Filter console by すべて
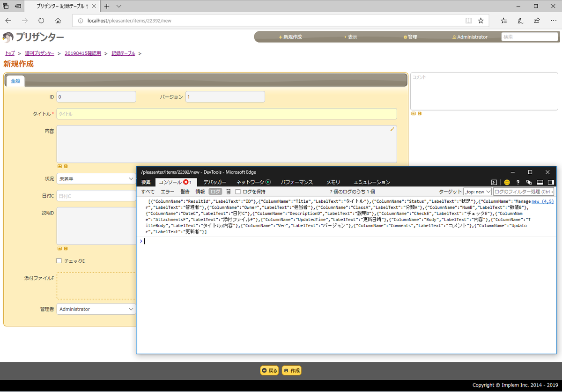562x392 pixels. pos(148,192)
